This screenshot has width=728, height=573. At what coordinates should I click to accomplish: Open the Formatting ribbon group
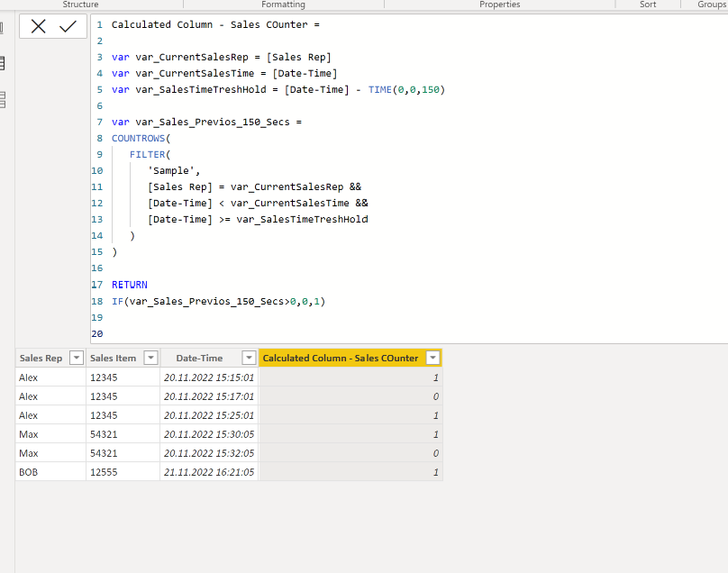coord(283,5)
